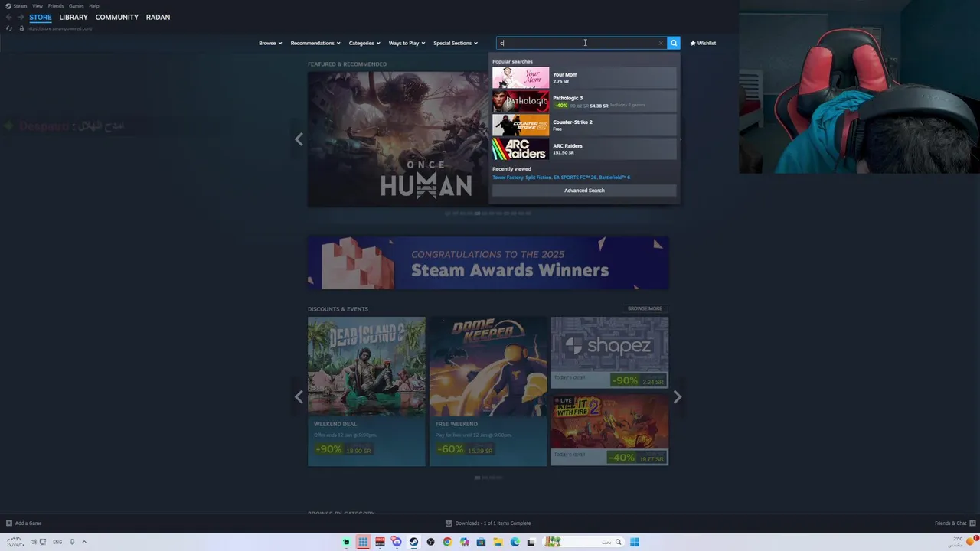The height and width of the screenshot is (551, 980).
Task: Expand the Ways to Play dropdown
Action: coord(407,43)
